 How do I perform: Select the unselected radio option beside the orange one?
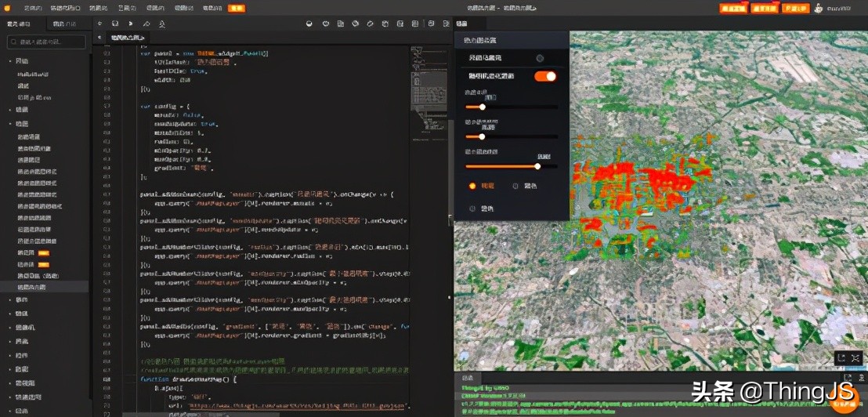[515, 187]
